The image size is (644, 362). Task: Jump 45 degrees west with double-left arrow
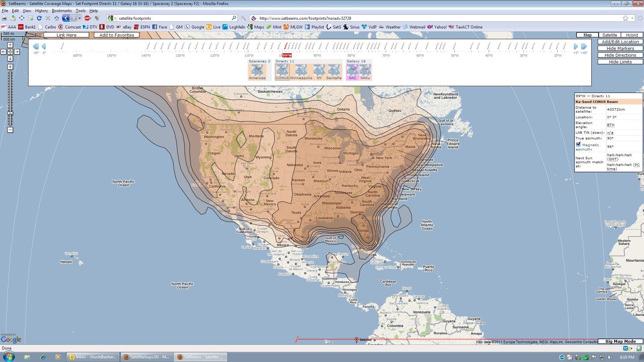36,46
